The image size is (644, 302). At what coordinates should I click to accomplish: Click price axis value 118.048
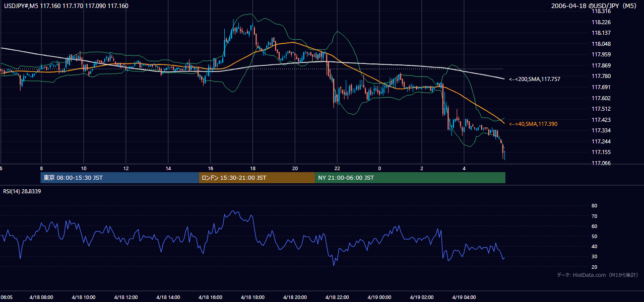(x=601, y=44)
